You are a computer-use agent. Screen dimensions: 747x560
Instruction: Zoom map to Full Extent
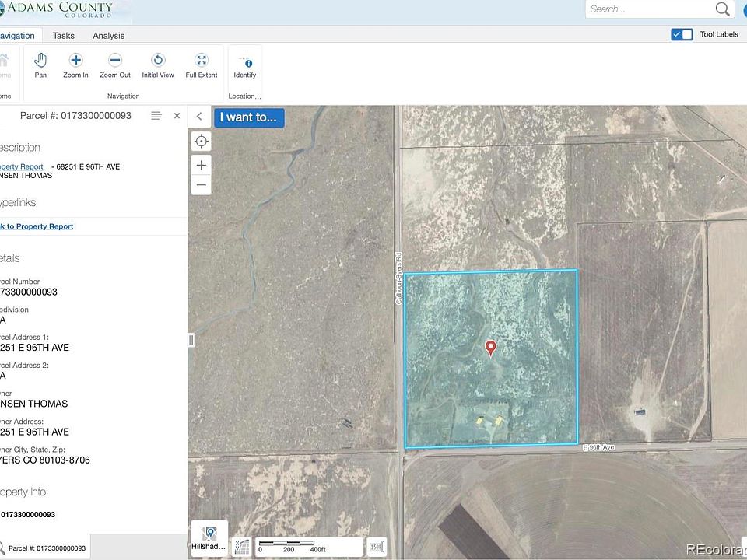202,65
